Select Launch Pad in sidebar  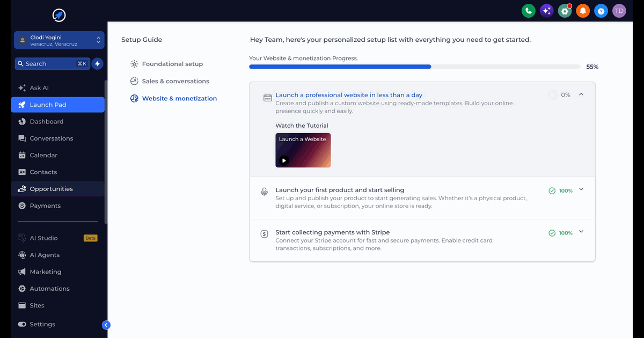click(x=57, y=105)
